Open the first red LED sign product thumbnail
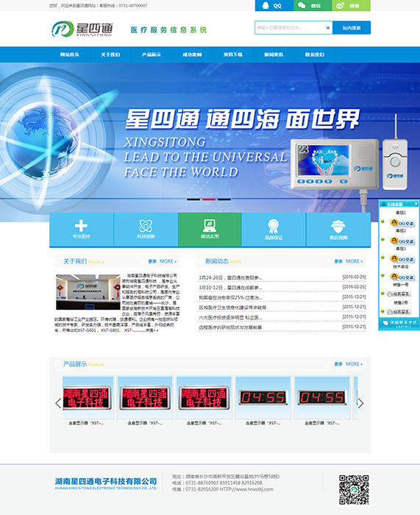The width and height of the screenshot is (420, 515). (x=88, y=397)
